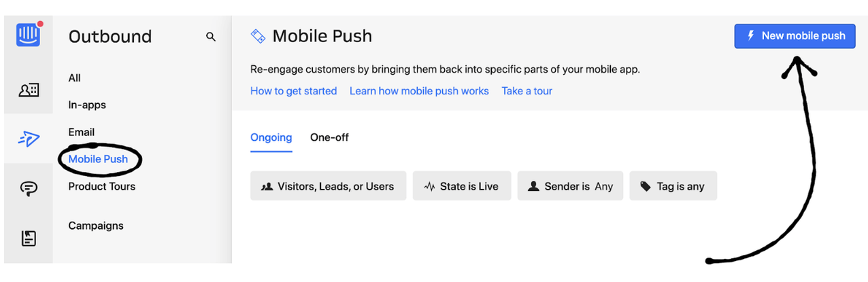
Task: Select Mobile Push in Outbound menu
Action: click(98, 159)
